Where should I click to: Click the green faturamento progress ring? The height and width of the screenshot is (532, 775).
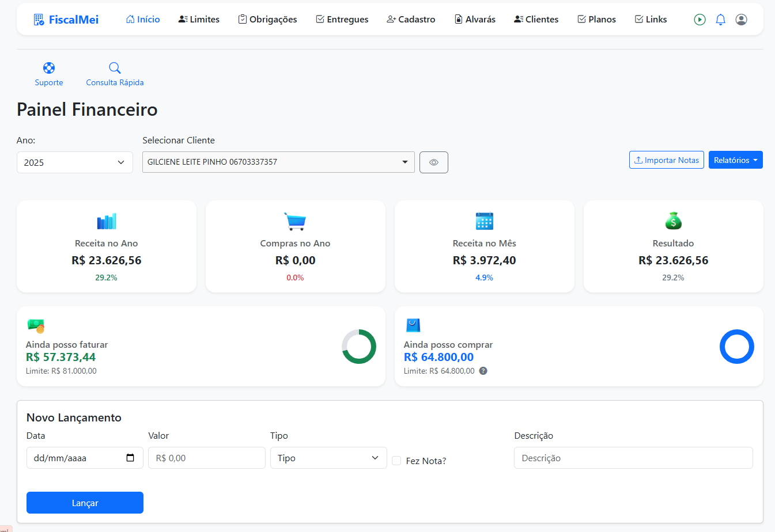tap(358, 346)
